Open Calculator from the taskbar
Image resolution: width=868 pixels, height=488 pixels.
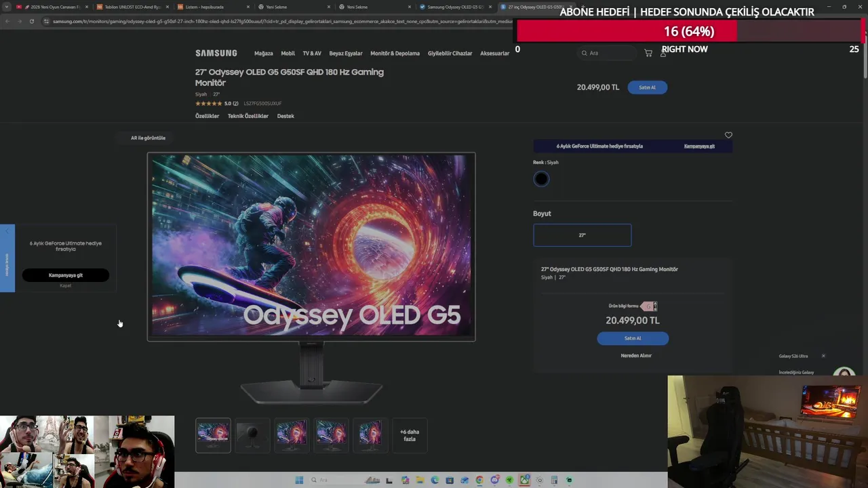[554, 480]
